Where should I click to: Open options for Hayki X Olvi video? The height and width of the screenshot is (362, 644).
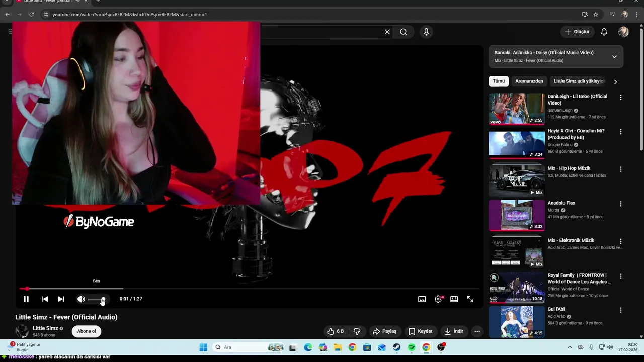tap(621, 132)
